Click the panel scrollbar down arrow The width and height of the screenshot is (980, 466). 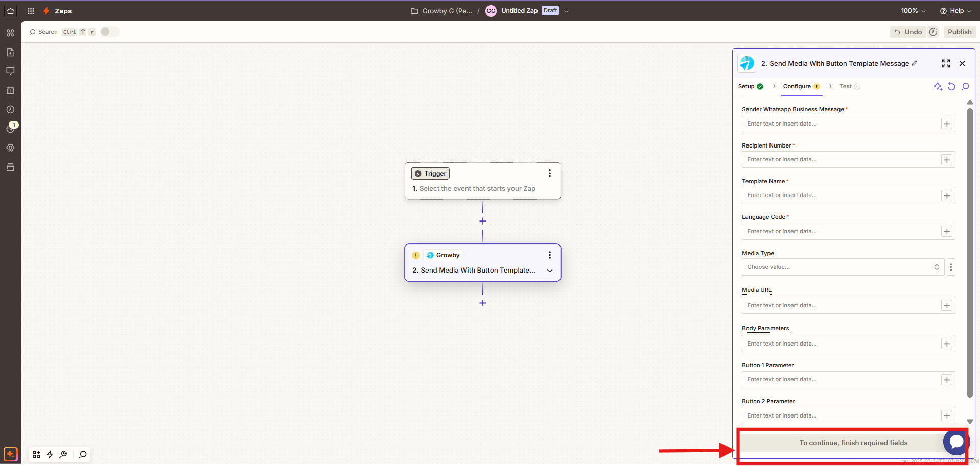point(970,422)
